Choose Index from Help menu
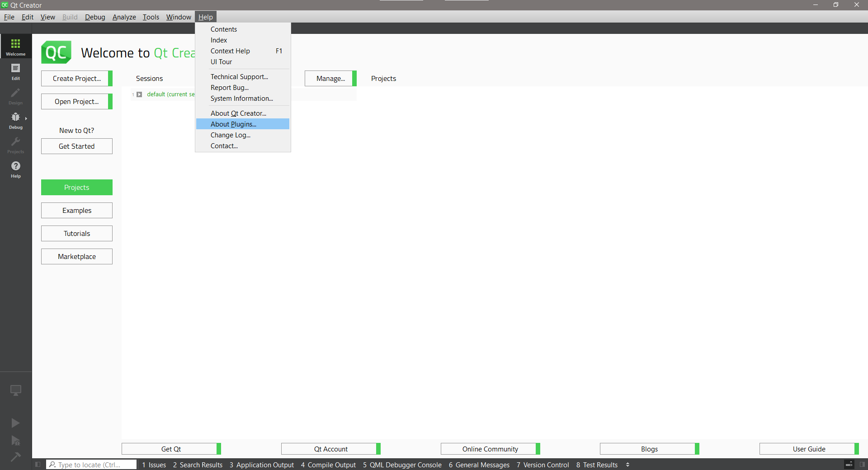 pyautogui.click(x=243, y=40)
